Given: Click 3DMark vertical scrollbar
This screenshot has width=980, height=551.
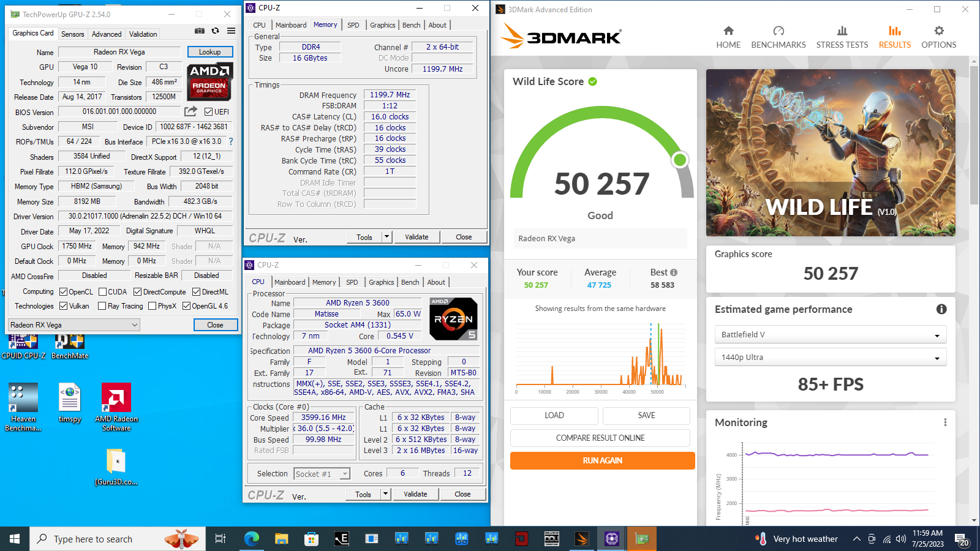Looking at the screenshot, I should coord(974,134).
